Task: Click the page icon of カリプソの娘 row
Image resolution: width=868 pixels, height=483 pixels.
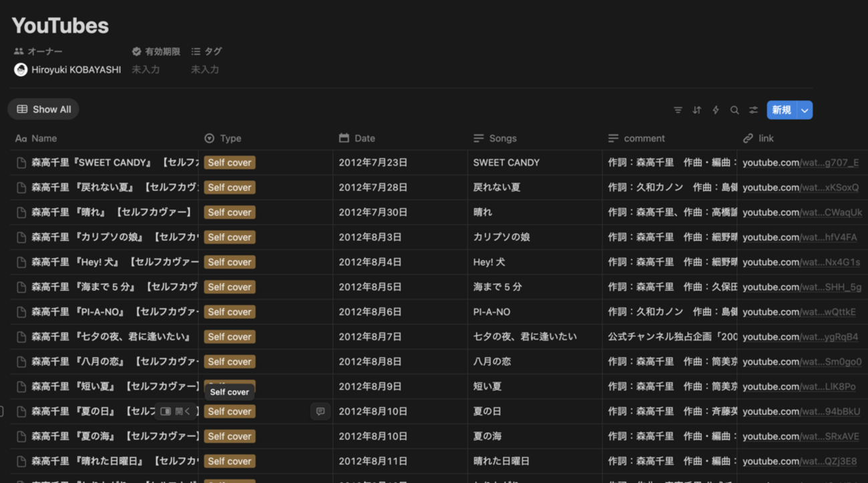Action: pyautogui.click(x=21, y=237)
